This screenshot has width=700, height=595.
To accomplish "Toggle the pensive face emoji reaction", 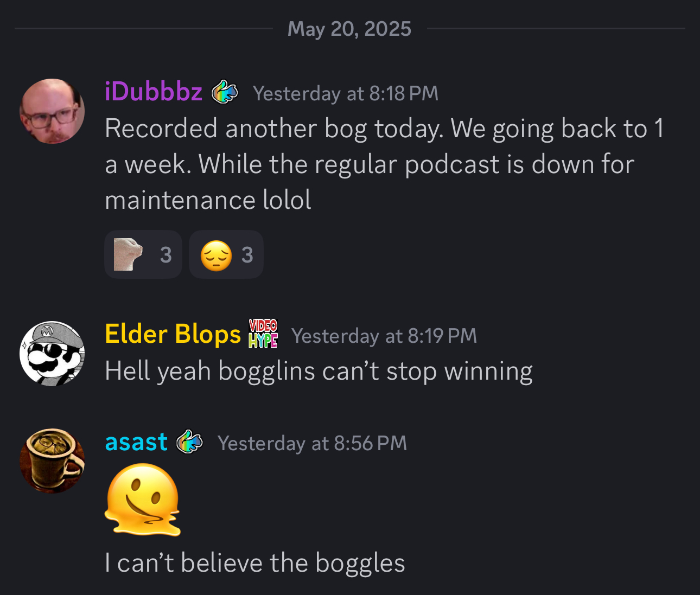I will [226, 254].
